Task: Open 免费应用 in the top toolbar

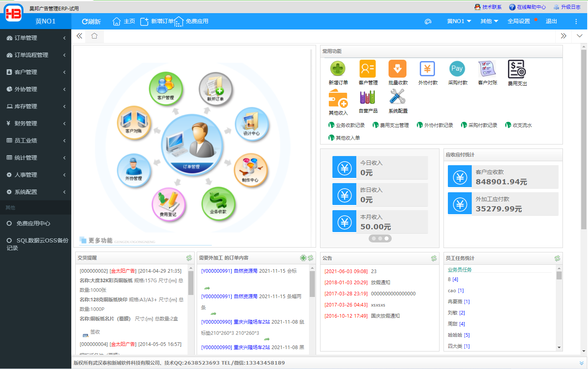Action: tap(191, 21)
